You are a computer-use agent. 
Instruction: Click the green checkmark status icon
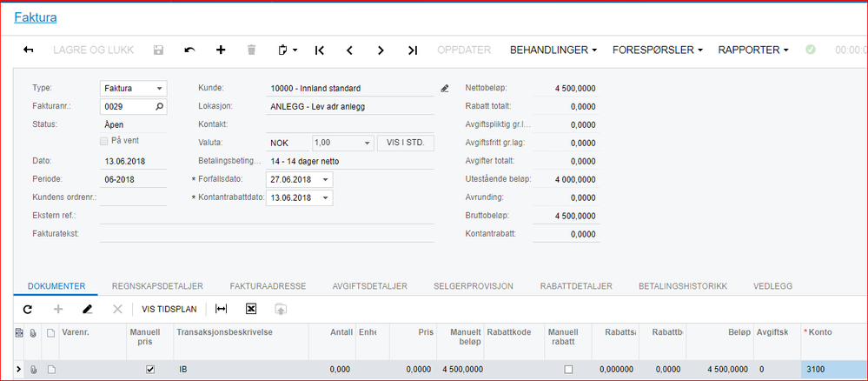tap(811, 50)
